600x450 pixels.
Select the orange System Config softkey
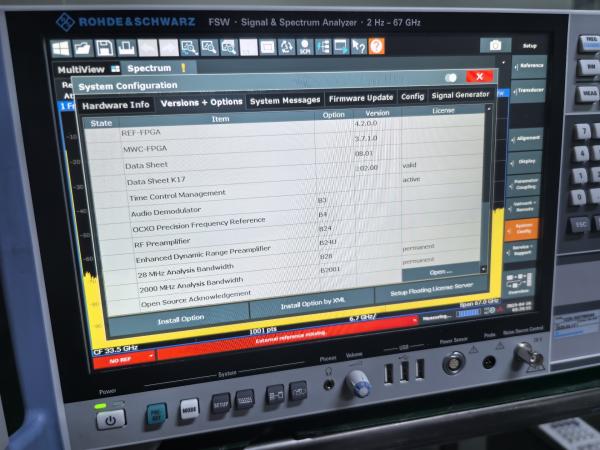[521, 229]
